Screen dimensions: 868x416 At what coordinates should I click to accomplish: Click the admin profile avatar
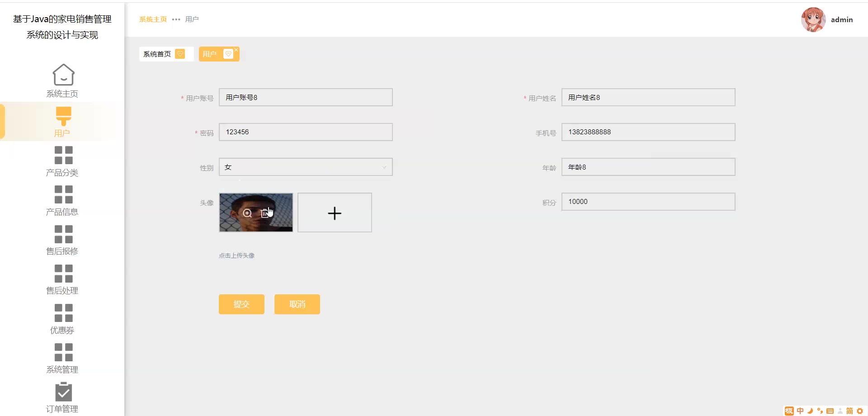(813, 19)
